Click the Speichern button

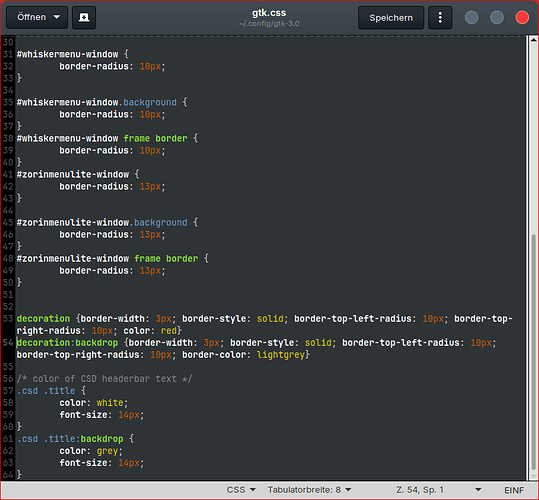tap(391, 18)
